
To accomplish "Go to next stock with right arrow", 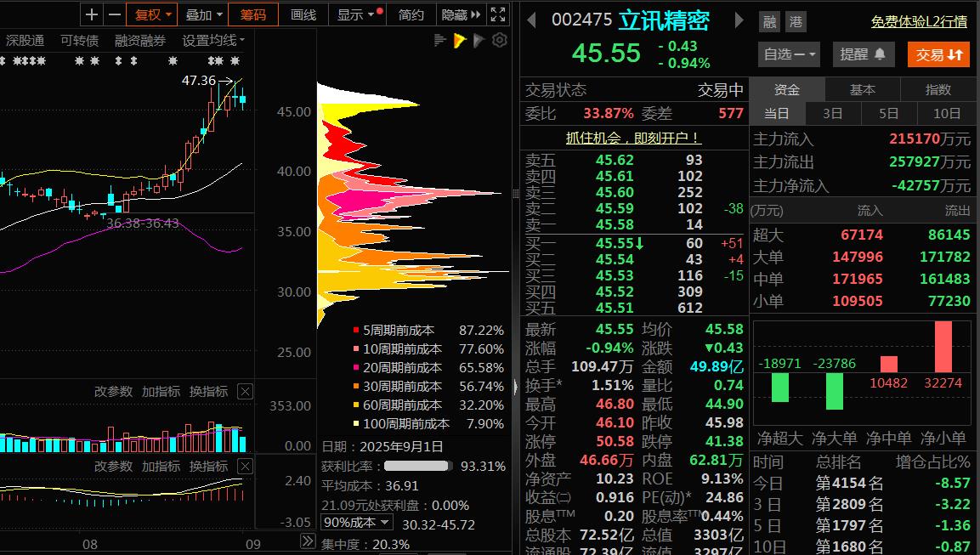I will pyautogui.click(x=739, y=20).
